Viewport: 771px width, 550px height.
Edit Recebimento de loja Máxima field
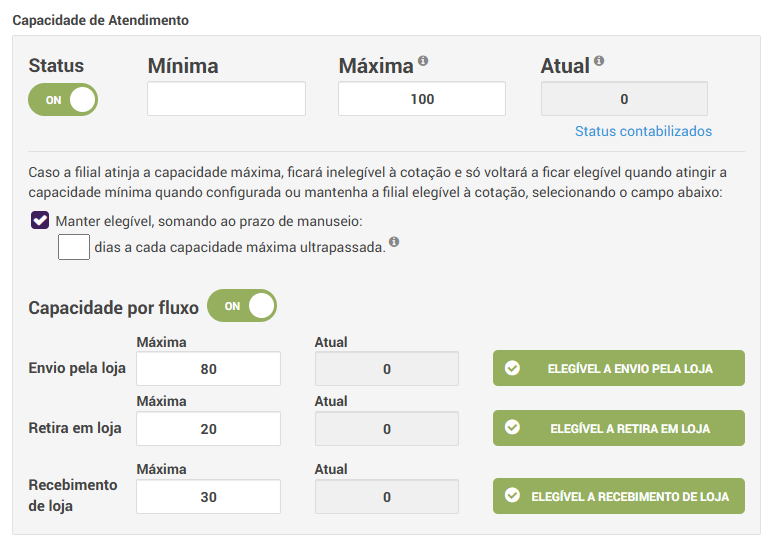(208, 496)
